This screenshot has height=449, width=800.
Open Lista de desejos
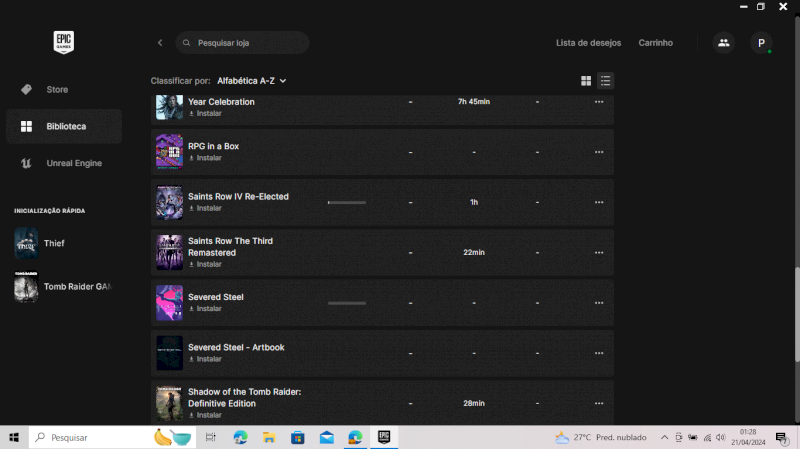point(588,43)
